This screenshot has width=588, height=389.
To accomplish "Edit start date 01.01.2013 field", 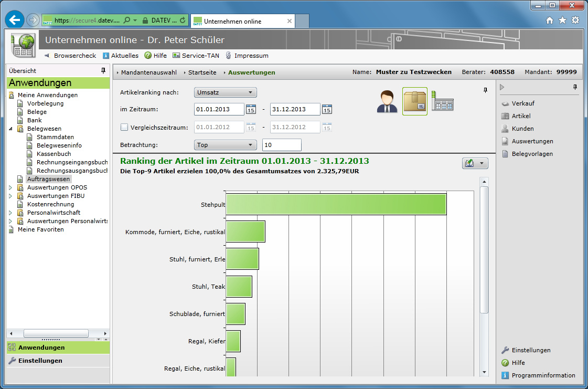I will (219, 109).
